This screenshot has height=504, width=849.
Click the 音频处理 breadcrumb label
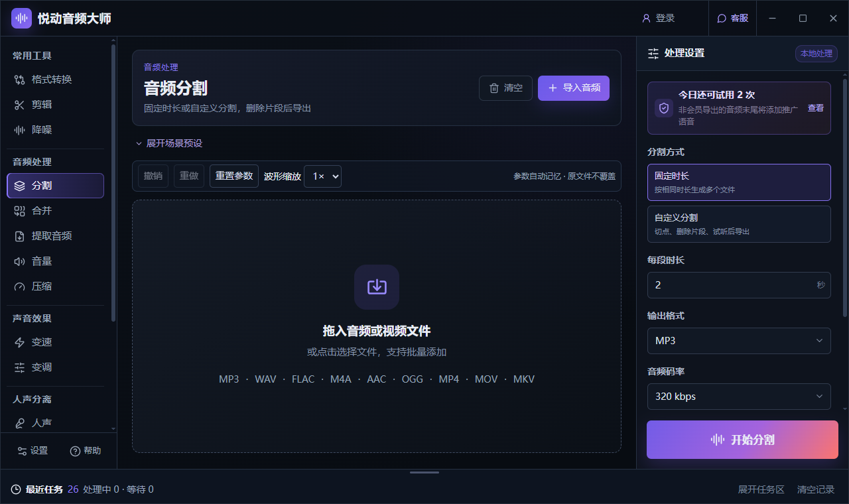click(161, 67)
